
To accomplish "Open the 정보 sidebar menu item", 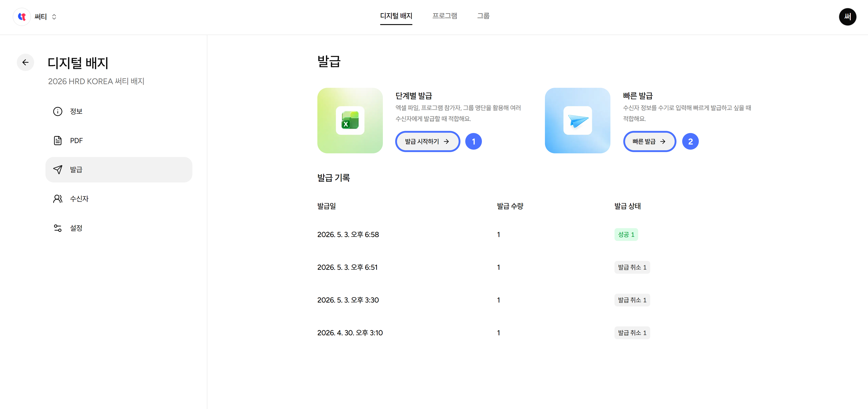I will [x=119, y=111].
